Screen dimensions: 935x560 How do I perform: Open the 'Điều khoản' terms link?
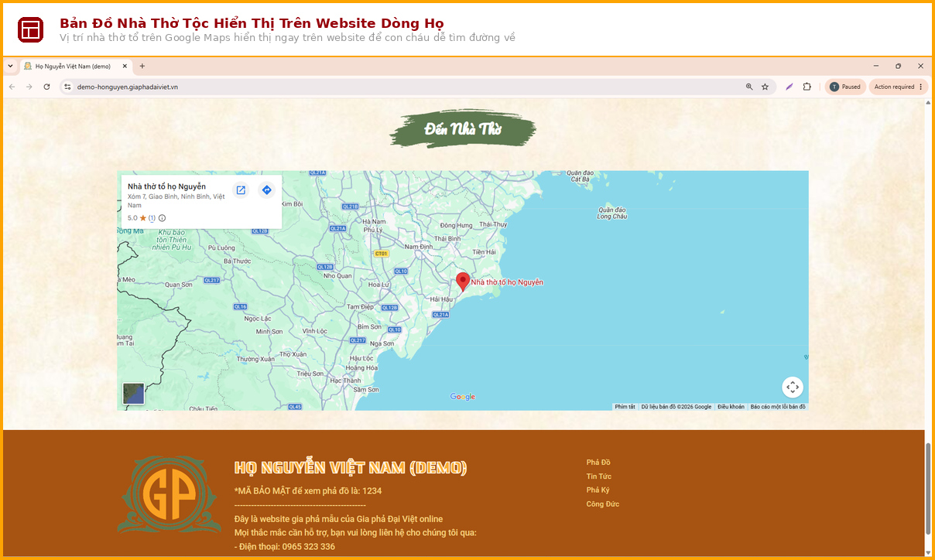pyautogui.click(x=731, y=407)
